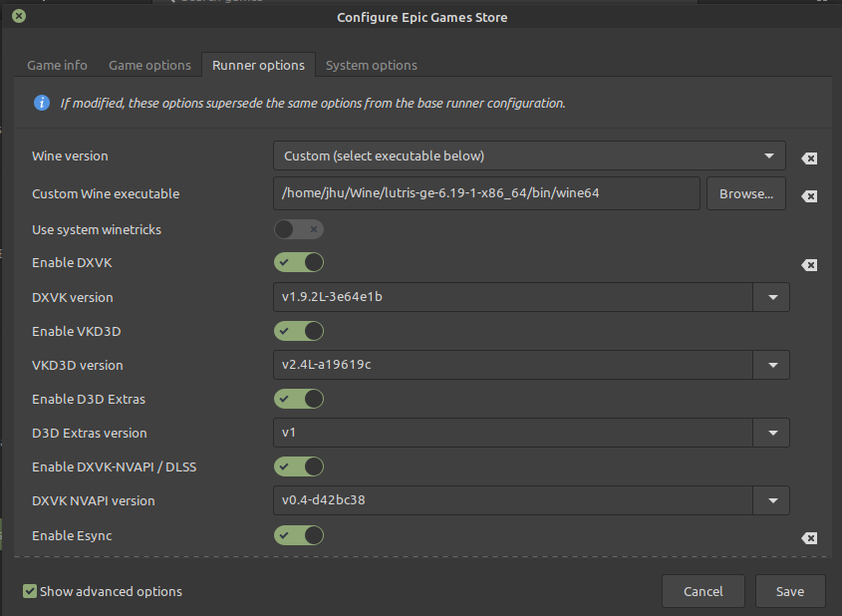Click the blue info icon
842x616 pixels.
[x=41, y=102]
